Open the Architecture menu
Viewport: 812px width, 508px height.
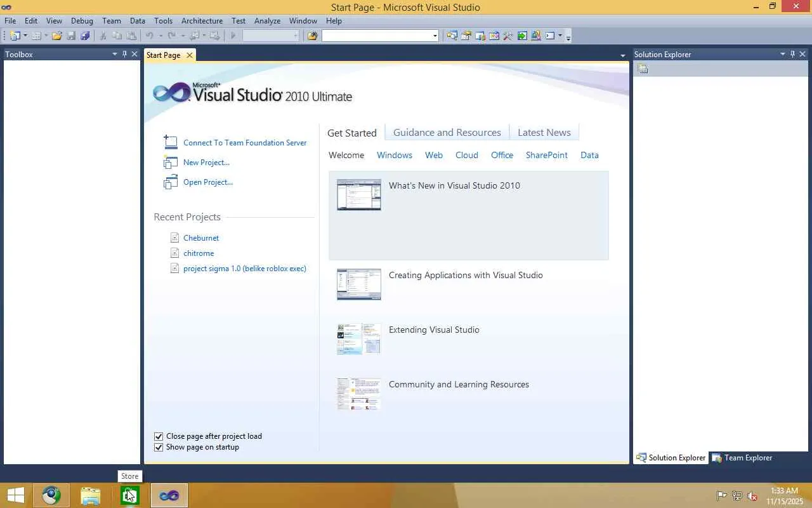(x=202, y=20)
